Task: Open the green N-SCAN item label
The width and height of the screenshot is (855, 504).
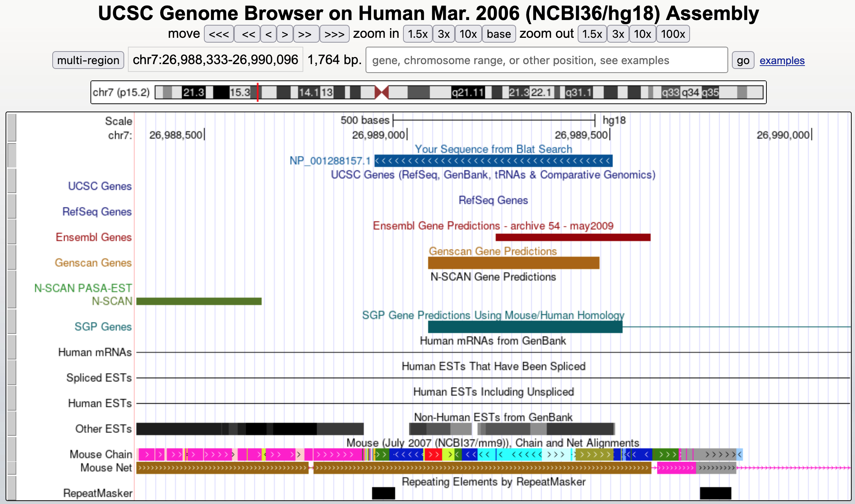Action: pos(112,301)
